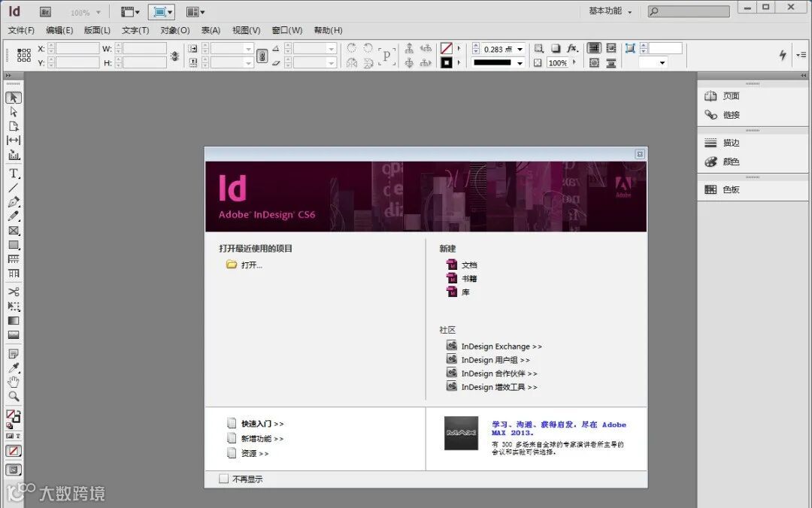The height and width of the screenshot is (508, 812).
Task: Select the Note tool
Action: 14,354
